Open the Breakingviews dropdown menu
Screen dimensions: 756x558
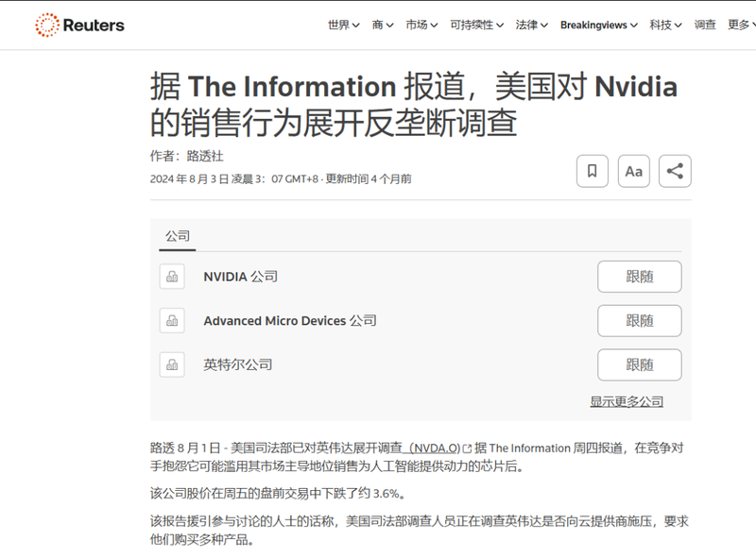point(598,25)
